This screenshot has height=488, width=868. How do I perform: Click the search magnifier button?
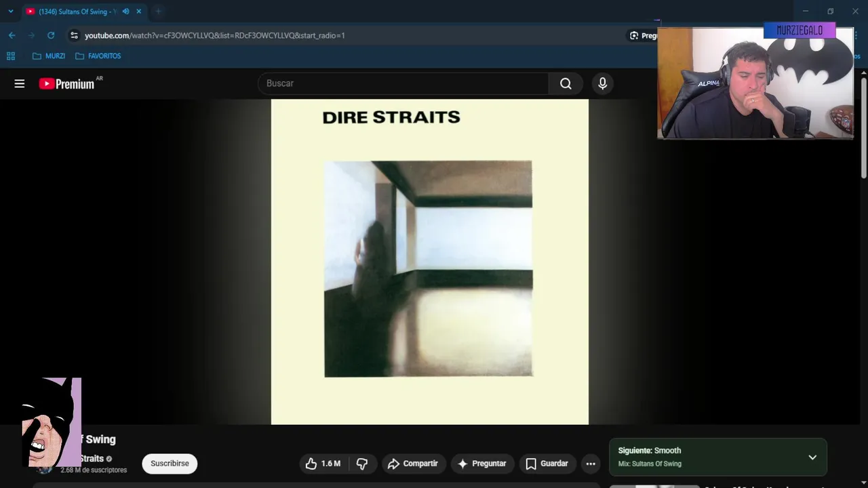[566, 83]
